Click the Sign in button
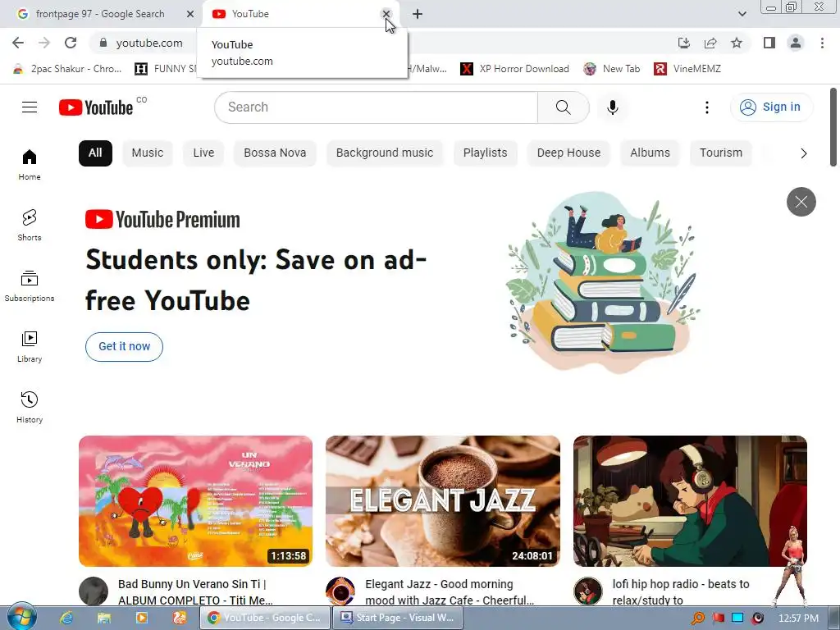Viewport: 840px width, 630px height. [x=771, y=107]
